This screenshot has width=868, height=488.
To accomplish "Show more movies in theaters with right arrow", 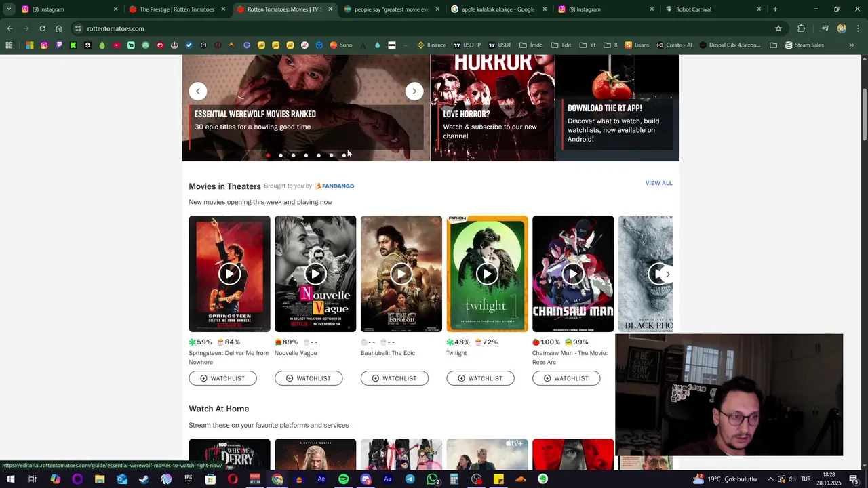I will [667, 274].
